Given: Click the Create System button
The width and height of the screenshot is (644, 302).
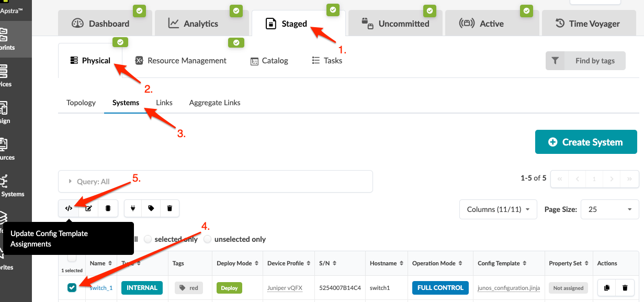Looking at the screenshot, I should (x=586, y=142).
